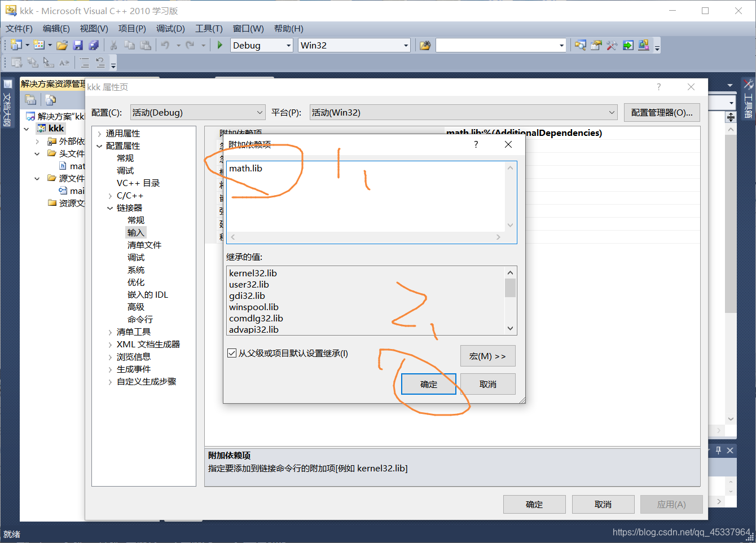Expand the XML 文档生成器 tree node
756x543 pixels.
tap(111, 345)
